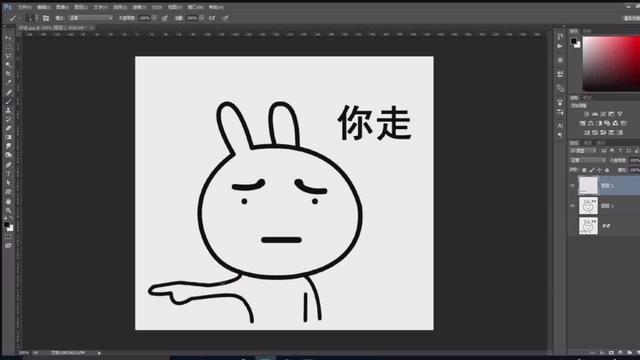
Task: Select the Crop tool
Action: pos(8,73)
